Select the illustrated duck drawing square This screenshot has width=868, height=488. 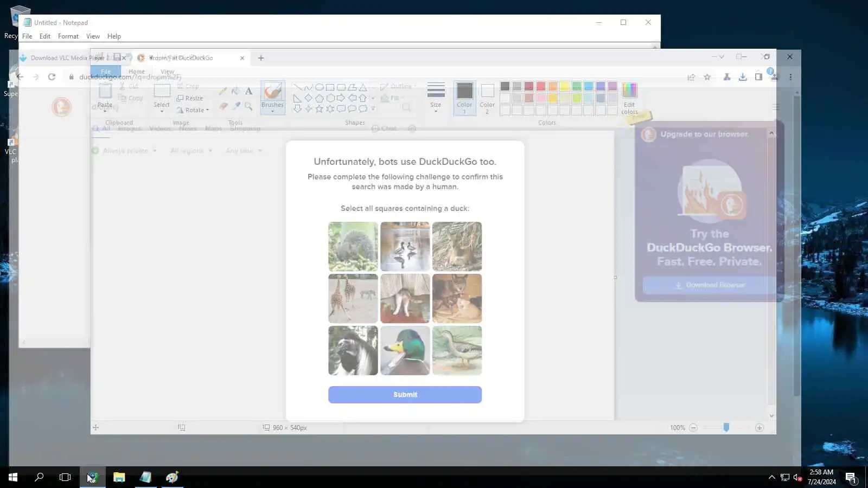click(x=457, y=350)
